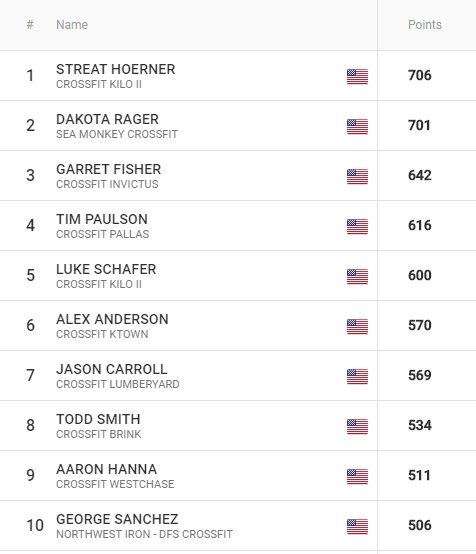Open DAKOTA RAGER's athlete page
Viewport: 476px width, 554px height.
click(107, 119)
